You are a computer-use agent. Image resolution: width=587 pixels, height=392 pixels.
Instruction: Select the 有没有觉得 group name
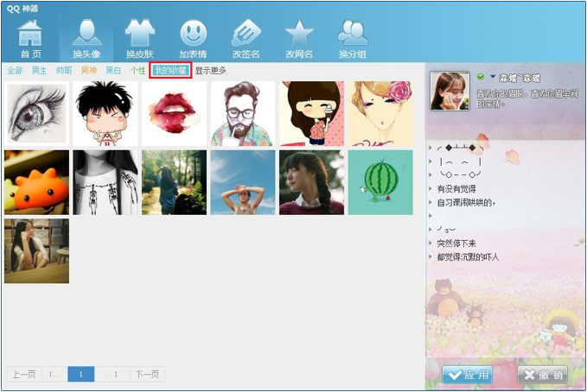pyautogui.click(x=456, y=189)
